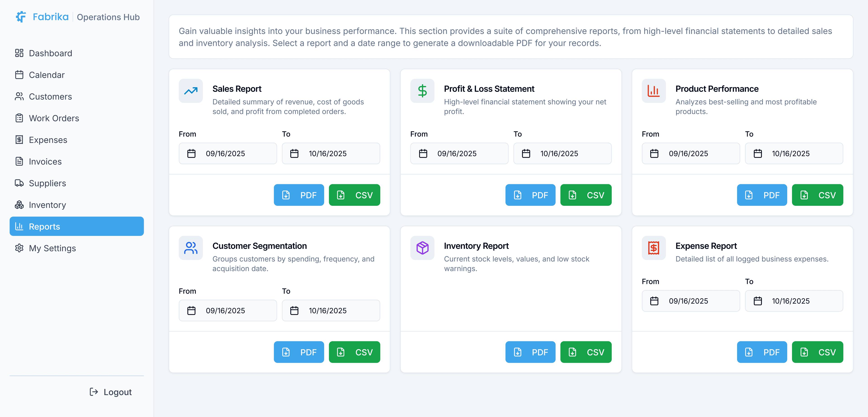Click the Inventory Report box icon
Viewport: 868px width, 417px height.
tap(422, 248)
